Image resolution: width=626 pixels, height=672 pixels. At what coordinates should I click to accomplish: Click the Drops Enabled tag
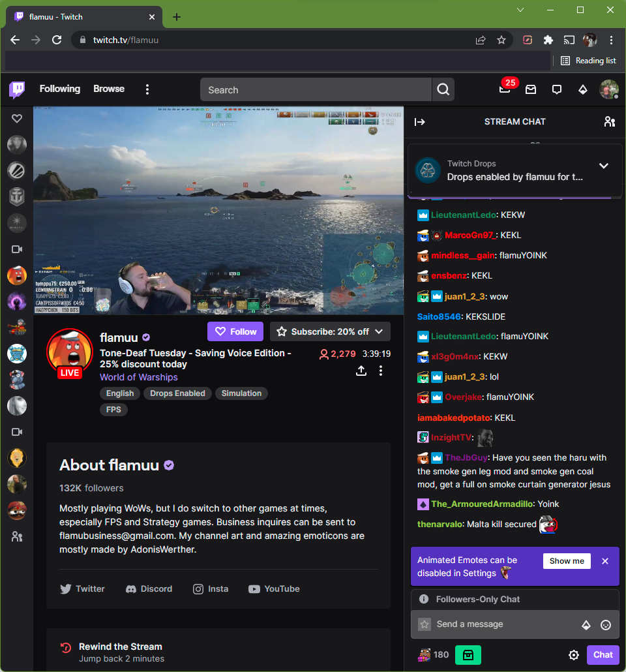click(177, 393)
